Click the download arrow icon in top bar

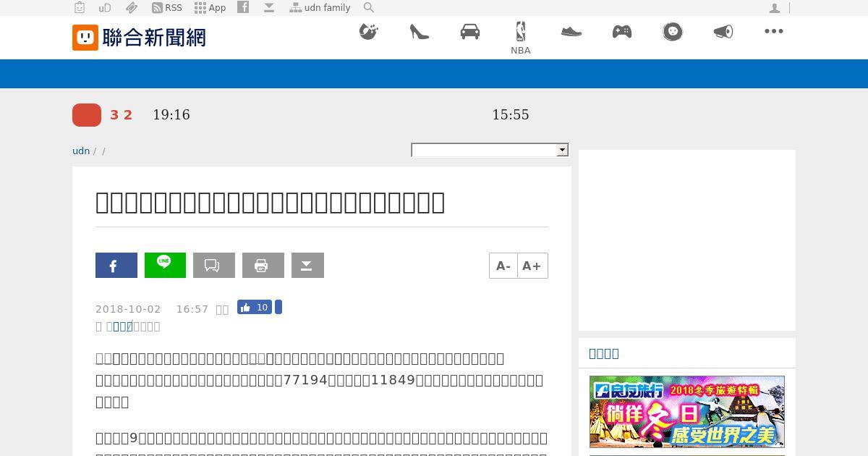(269, 8)
